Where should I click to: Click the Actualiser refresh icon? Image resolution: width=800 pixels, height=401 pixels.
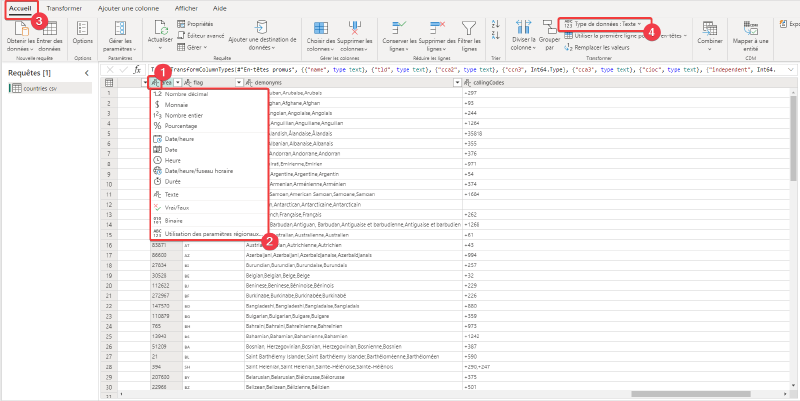160,27
